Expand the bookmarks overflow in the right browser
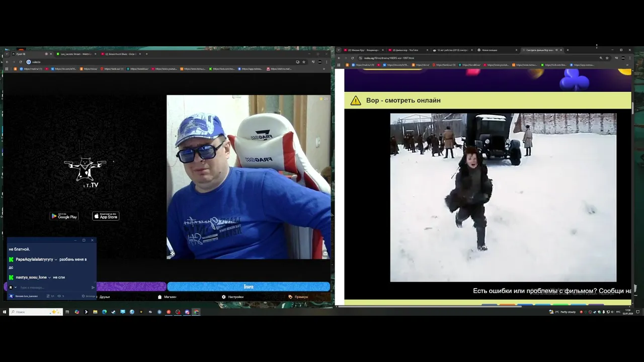The width and height of the screenshot is (644, 362). pyautogui.click(x=627, y=65)
